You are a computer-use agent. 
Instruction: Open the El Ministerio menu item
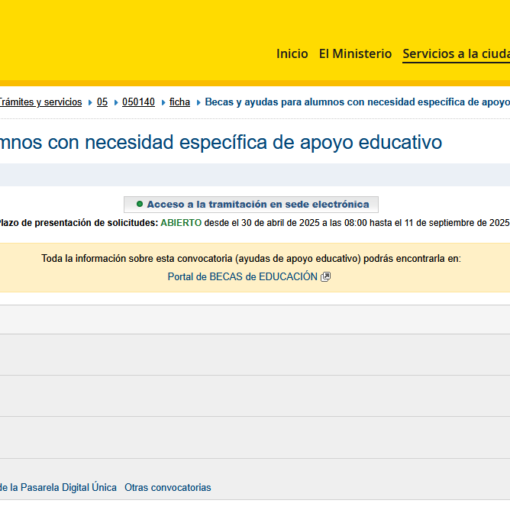(x=355, y=54)
